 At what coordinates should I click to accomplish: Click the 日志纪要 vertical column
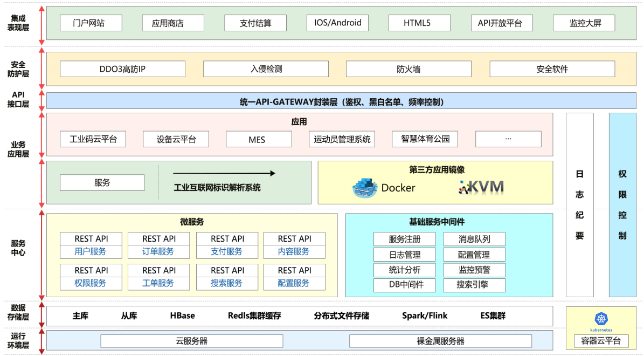pyautogui.click(x=579, y=205)
